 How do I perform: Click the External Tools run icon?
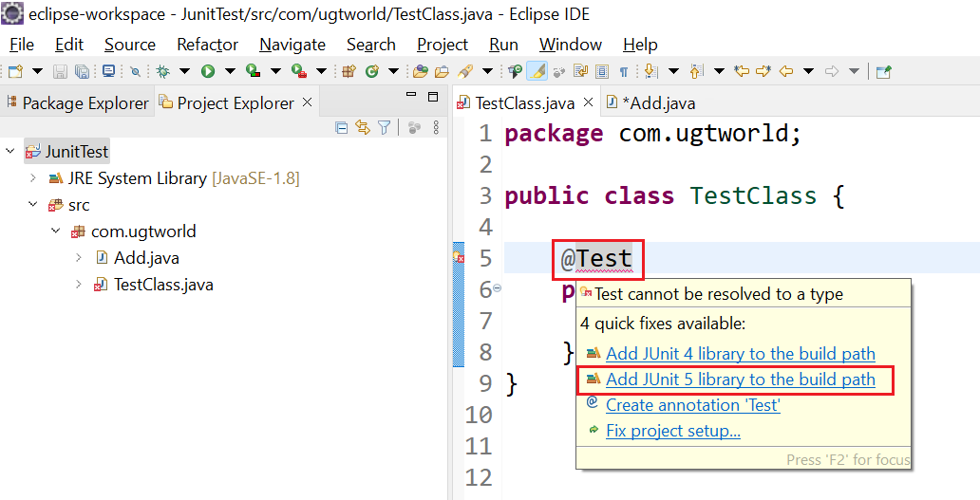click(x=299, y=72)
